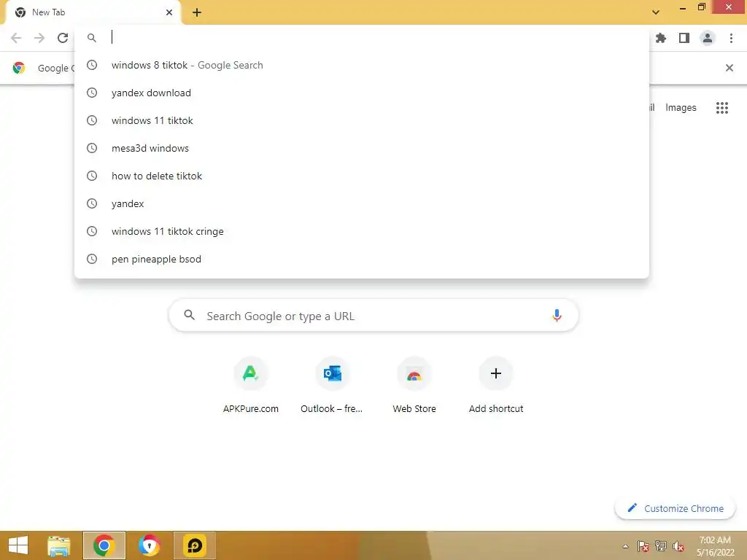This screenshot has width=747, height=560.
Task: Open File Explorer from the taskbar
Action: (x=59, y=545)
